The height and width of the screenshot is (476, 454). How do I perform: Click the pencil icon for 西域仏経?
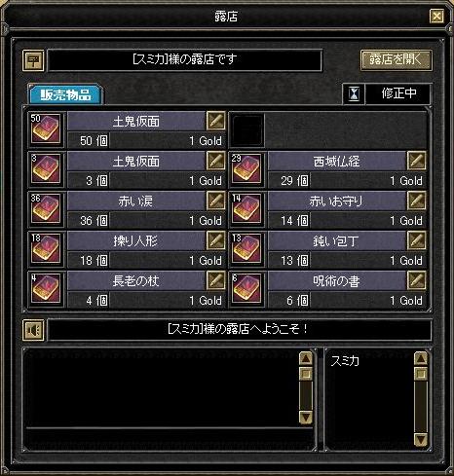[417, 161]
